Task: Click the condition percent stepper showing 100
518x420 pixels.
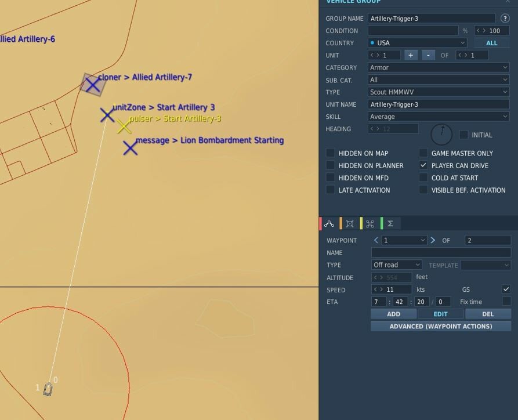Action: click(491, 31)
